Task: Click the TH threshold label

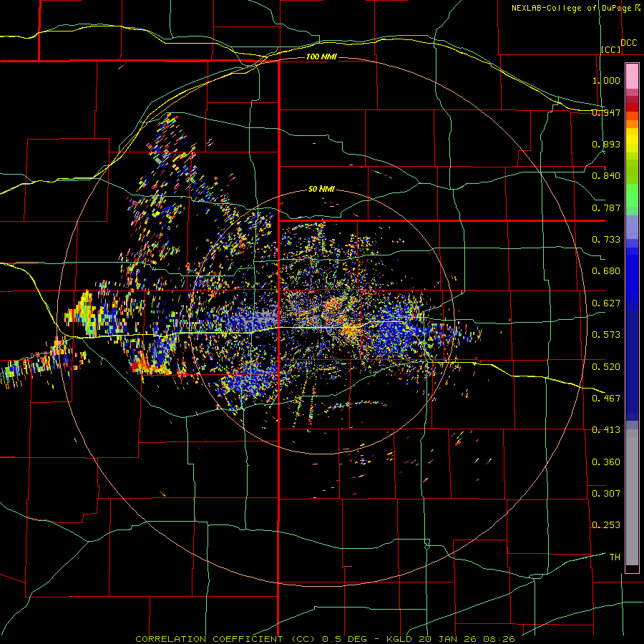Action: tap(615, 557)
